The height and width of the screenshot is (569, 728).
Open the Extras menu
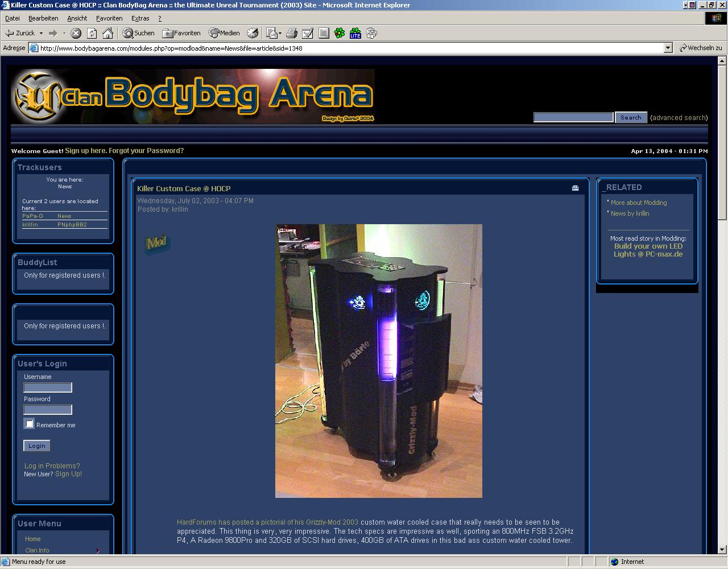140,18
